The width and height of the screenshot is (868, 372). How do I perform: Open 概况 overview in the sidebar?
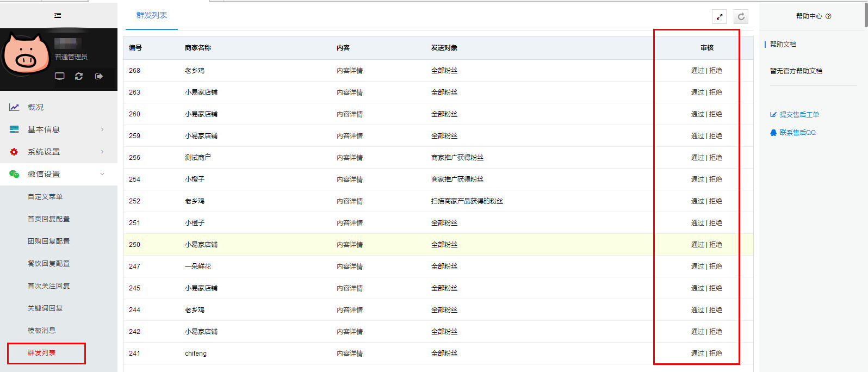click(36, 107)
